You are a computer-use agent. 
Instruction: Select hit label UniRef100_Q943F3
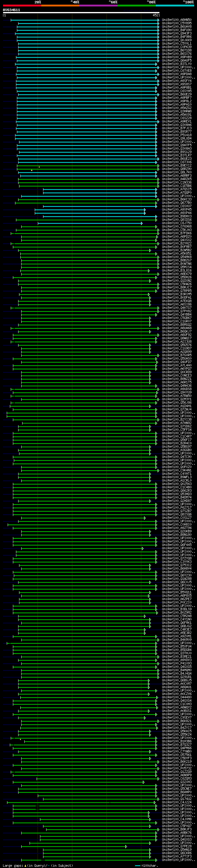(x=177, y=33)
